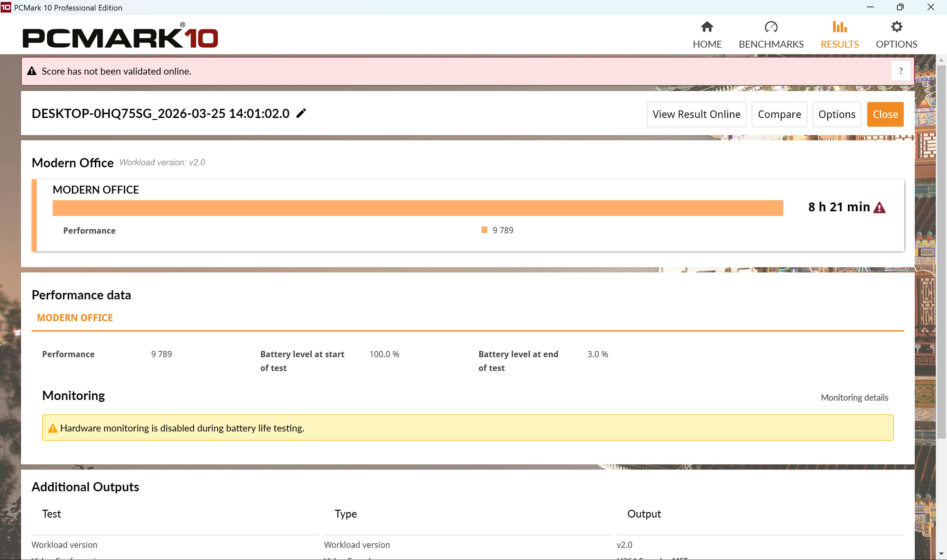The width and height of the screenshot is (947, 560).
Task: Click the Monitoring heading
Action: [x=73, y=395]
